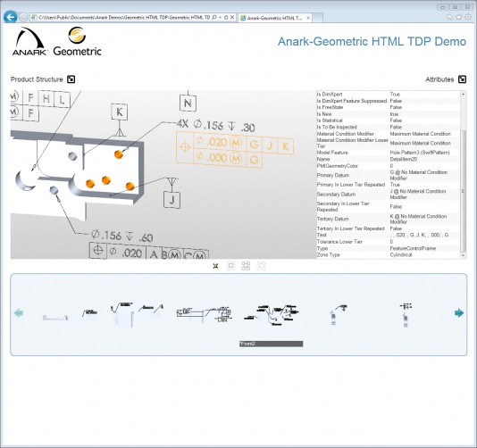477x448 pixels.
Task: Select the address bar file path text
Action: [x=124, y=18]
